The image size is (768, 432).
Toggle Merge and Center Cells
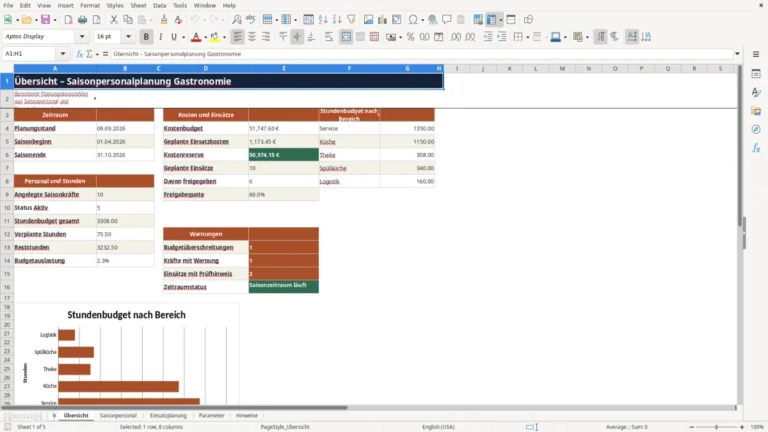point(346,37)
